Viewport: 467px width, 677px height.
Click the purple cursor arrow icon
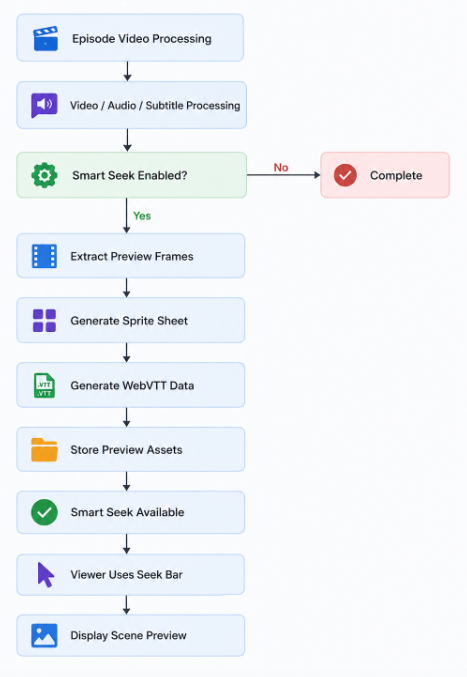coord(45,575)
